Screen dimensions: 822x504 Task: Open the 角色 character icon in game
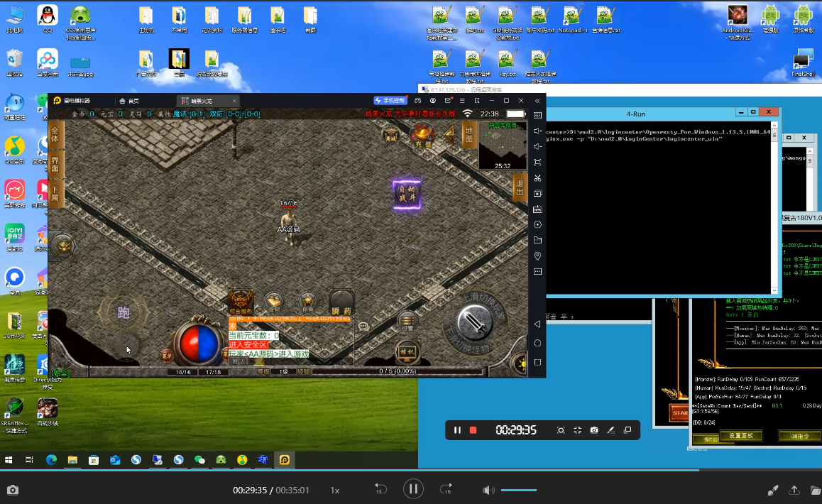308,302
